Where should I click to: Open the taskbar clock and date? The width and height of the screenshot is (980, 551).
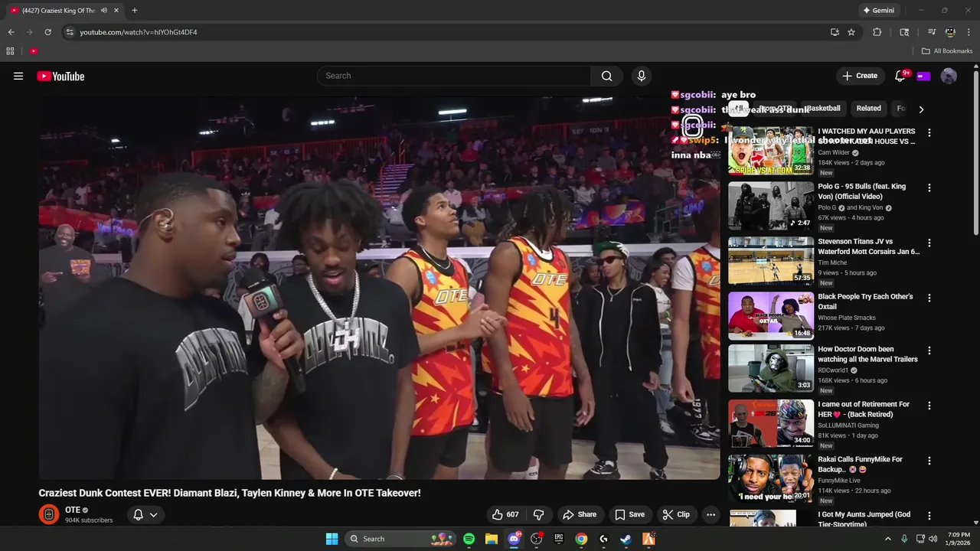click(x=959, y=539)
